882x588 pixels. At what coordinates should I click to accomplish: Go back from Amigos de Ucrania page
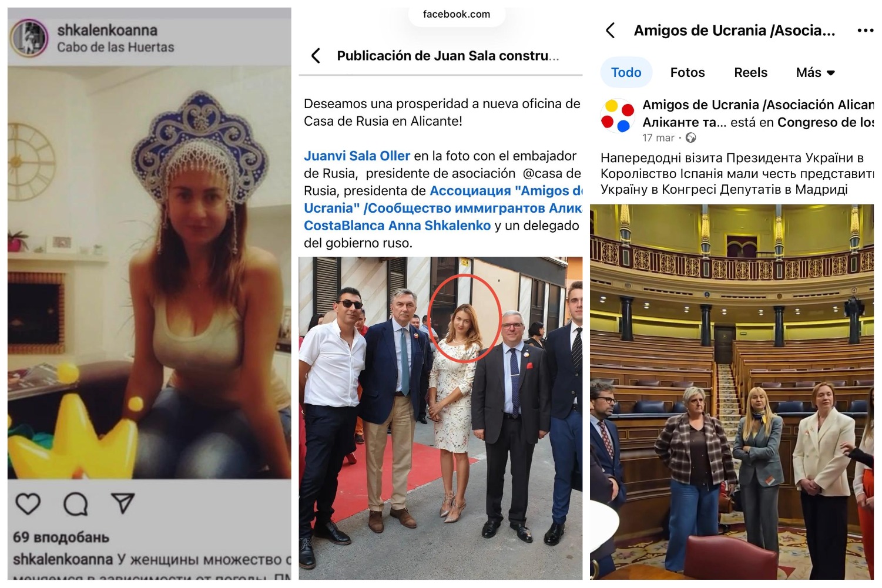pyautogui.click(x=611, y=31)
